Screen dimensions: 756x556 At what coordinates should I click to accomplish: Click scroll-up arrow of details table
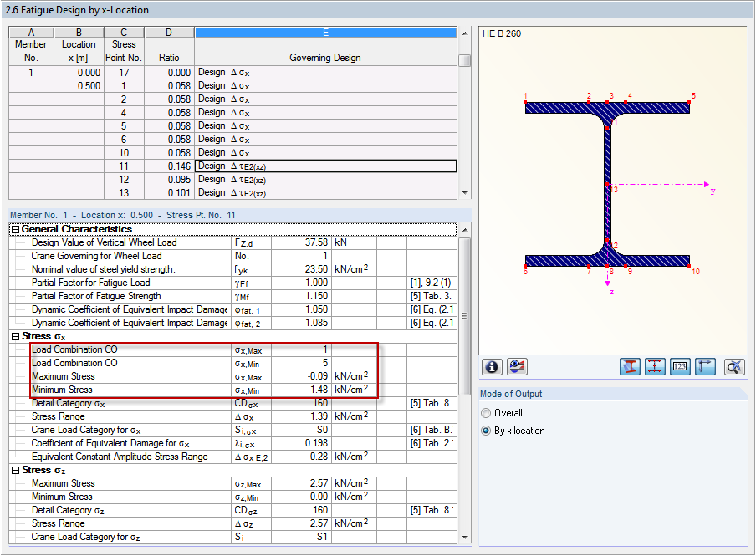pyautogui.click(x=465, y=230)
